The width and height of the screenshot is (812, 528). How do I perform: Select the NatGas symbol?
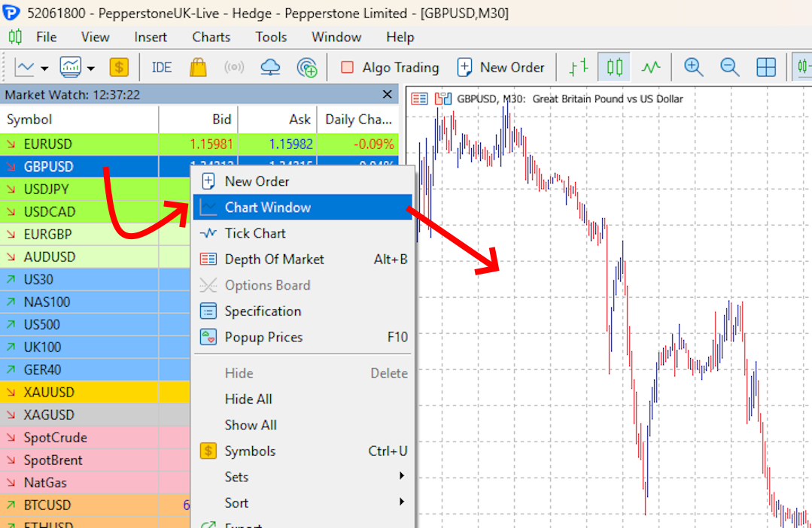[45, 482]
